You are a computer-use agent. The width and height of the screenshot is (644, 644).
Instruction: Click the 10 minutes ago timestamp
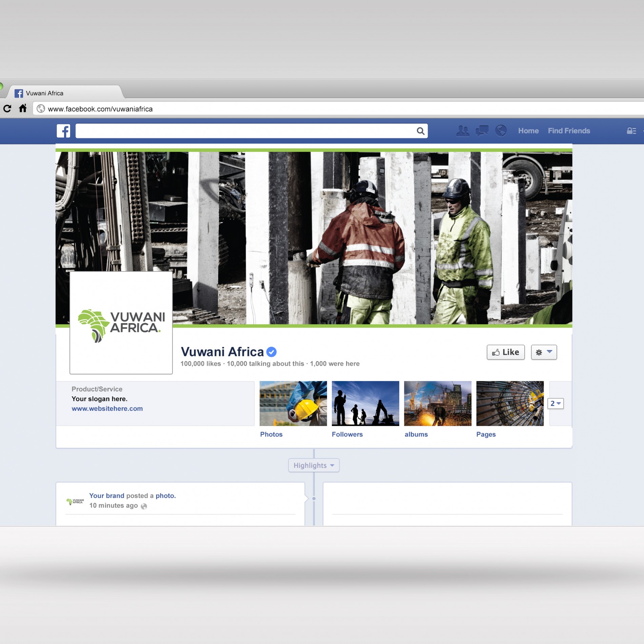(114, 505)
